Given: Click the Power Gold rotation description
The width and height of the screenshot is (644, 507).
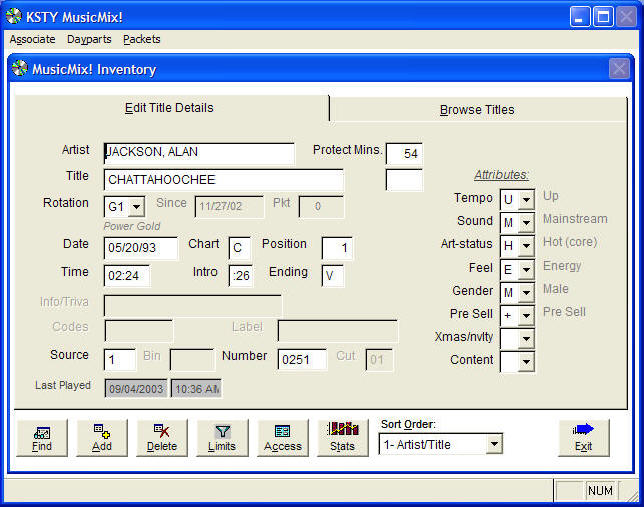Looking at the screenshot, I should pos(132,226).
